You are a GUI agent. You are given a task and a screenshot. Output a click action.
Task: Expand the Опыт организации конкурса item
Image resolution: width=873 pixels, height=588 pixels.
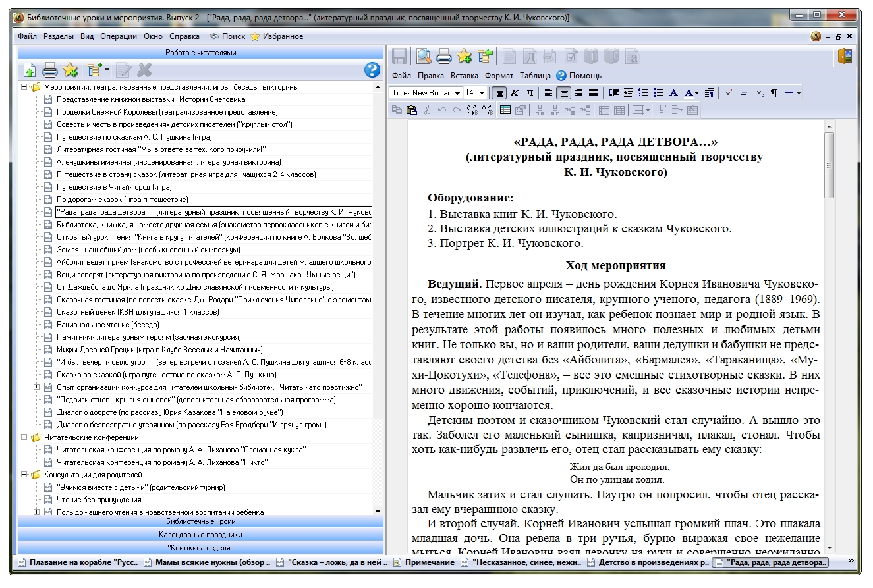[x=37, y=387]
